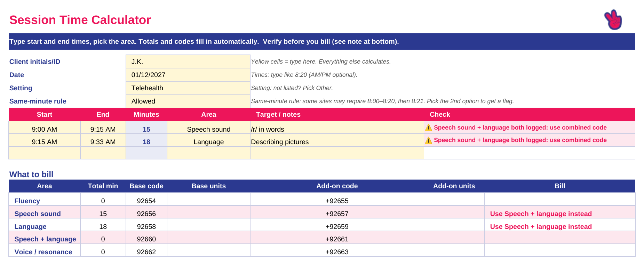The image size is (644, 265).
Task: Click the Language row's 'Use Speech + language instead' note
Action: pos(541,226)
